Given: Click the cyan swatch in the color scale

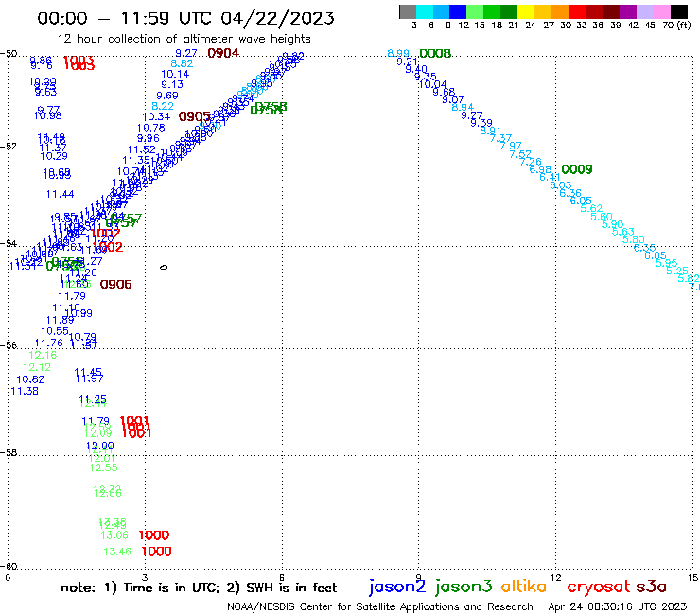Looking at the screenshot, I should point(425,11).
